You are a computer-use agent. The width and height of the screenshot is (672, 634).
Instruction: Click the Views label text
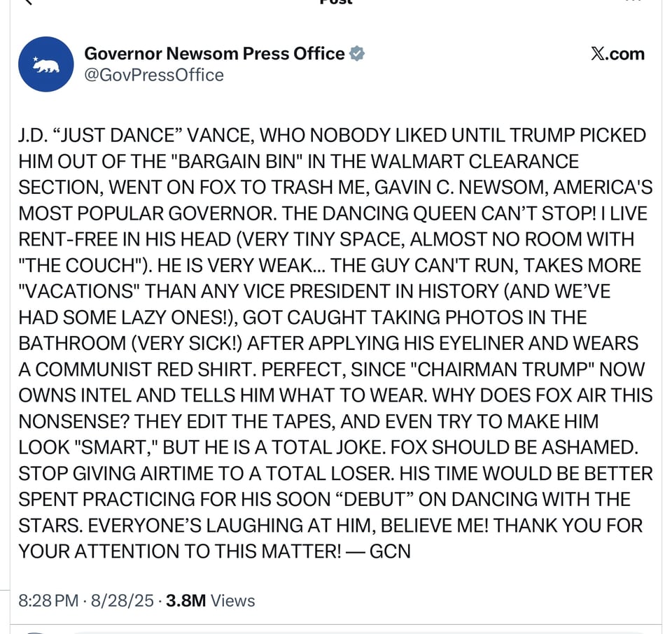coord(232,600)
